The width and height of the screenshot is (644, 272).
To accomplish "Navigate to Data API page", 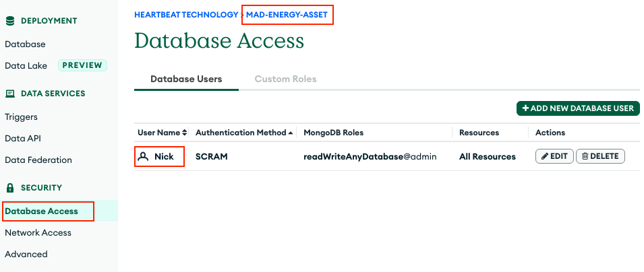I will 23,139.
